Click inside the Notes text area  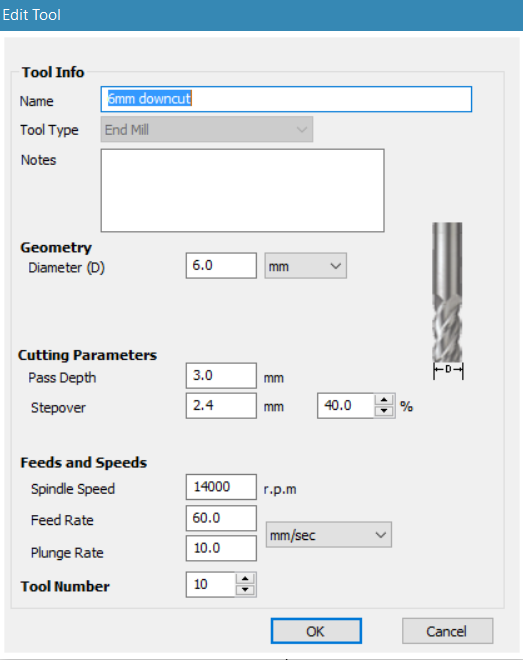click(242, 190)
